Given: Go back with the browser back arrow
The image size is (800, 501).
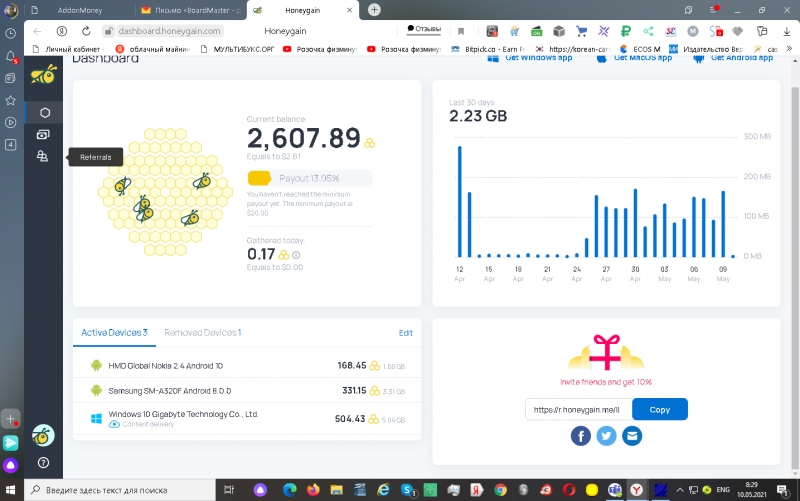Looking at the screenshot, I should point(37,31).
